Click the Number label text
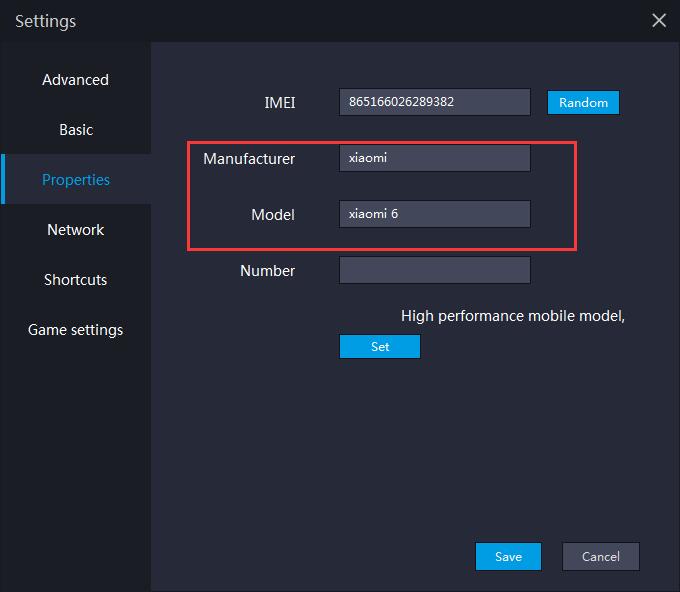680x592 pixels. coord(268,271)
